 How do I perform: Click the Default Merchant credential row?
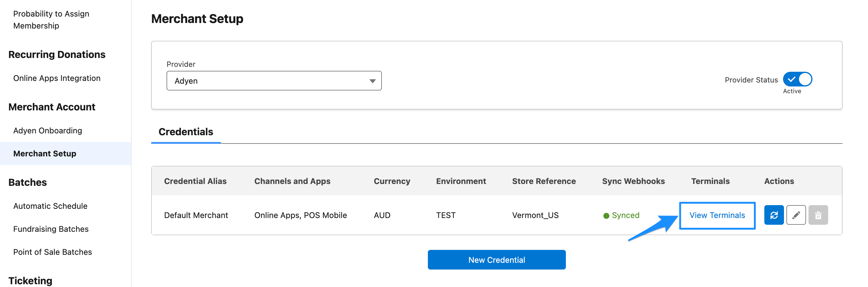196,215
